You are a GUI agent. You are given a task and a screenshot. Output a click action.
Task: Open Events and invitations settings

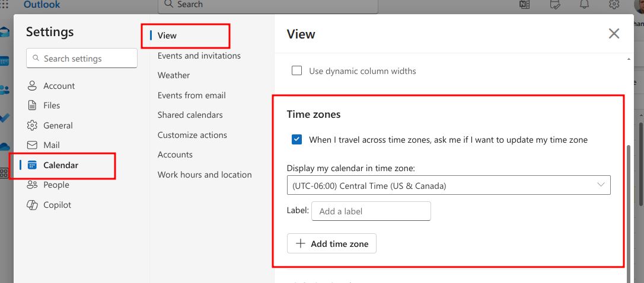point(199,56)
